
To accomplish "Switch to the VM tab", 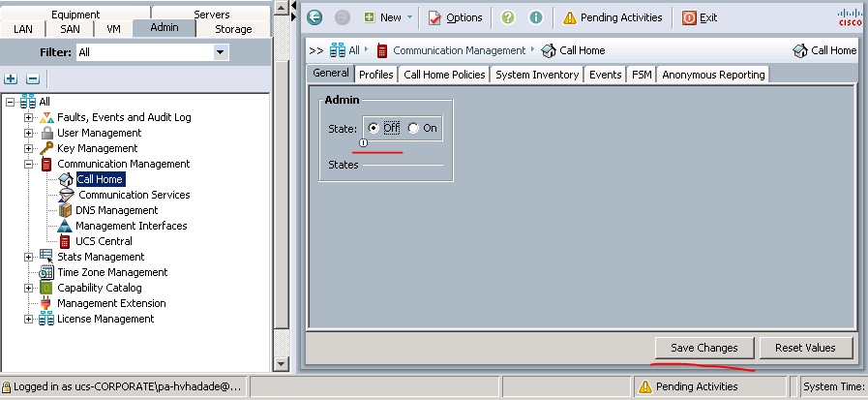I will pos(113,29).
